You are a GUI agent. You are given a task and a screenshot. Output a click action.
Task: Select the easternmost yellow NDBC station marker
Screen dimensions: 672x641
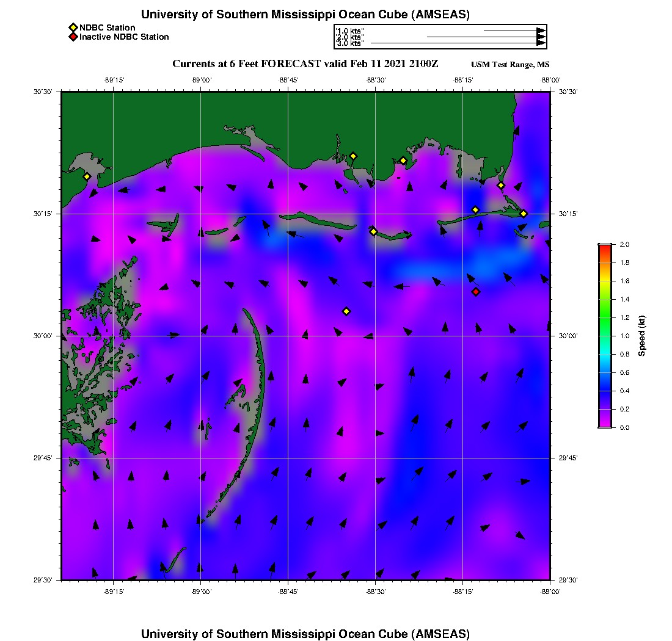tap(524, 214)
